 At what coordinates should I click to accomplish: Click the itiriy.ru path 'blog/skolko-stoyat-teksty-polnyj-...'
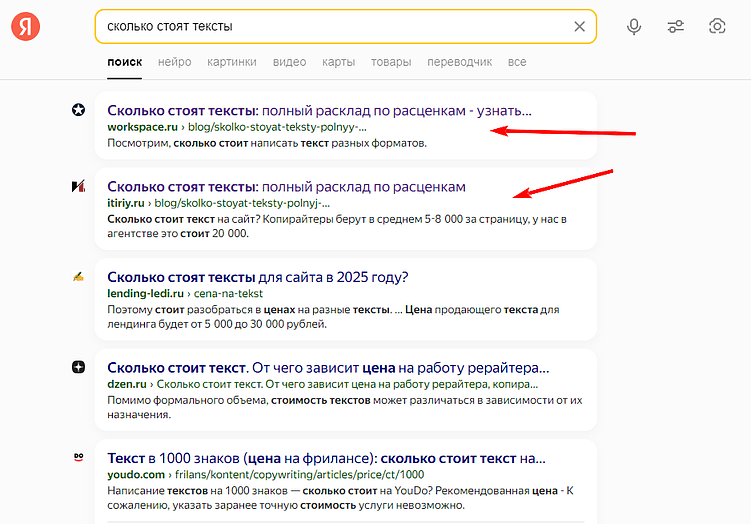click(x=242, y=203)
